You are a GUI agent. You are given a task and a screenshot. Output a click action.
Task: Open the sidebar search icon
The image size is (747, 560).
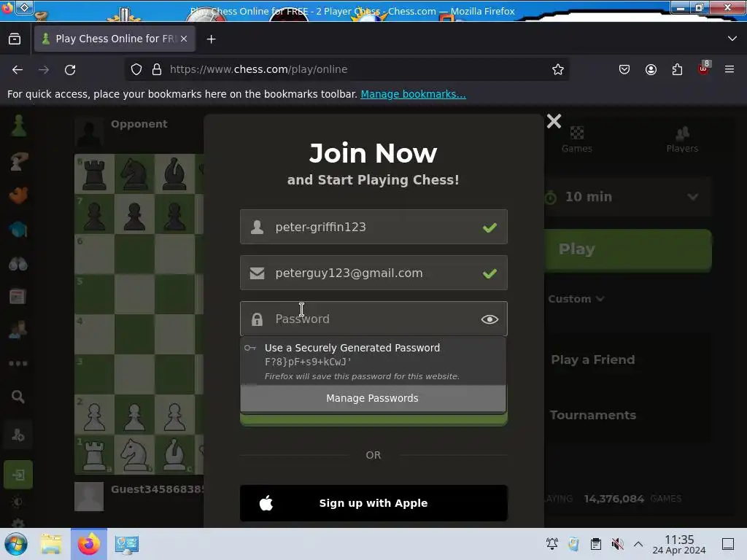[x=18, y=397]
